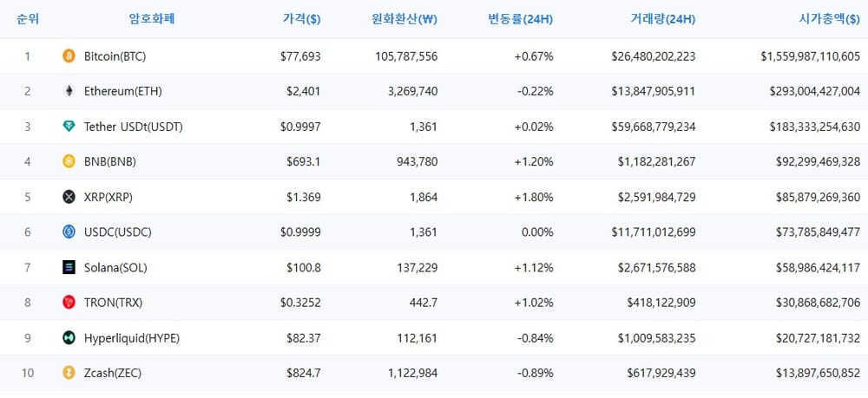The image size is (868, 398).
Task: Sort by 가격($) column header
Action: coord(302,19)
